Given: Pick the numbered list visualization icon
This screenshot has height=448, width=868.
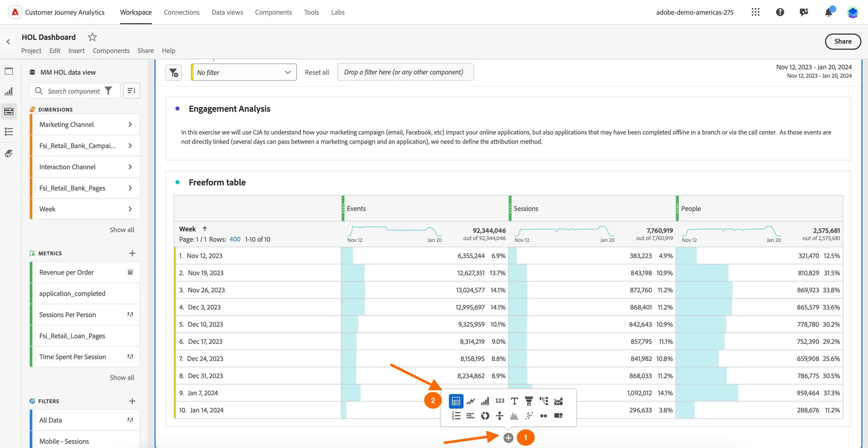Looking at the screenshot, I should point(456,416).
